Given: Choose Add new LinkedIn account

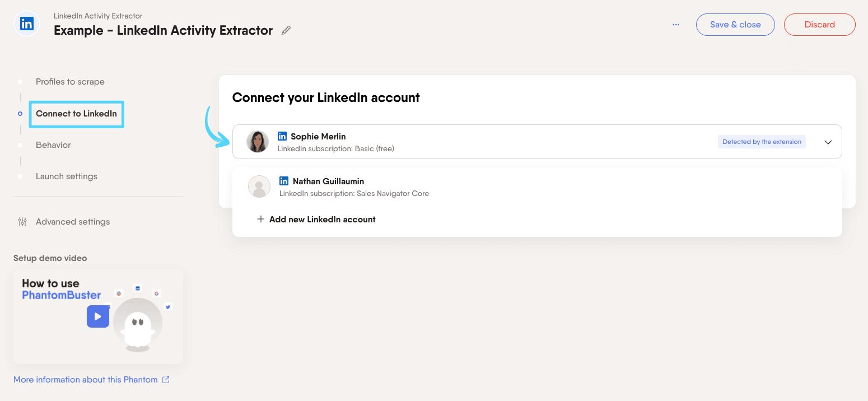Looking at the screenshot, I should [x=322, y=220].
